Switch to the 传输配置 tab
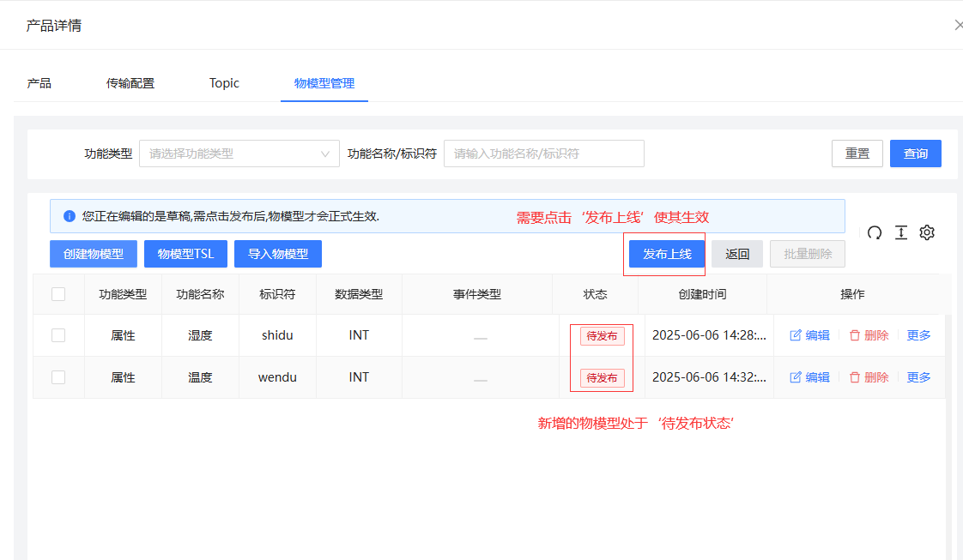This screenshot has height=560, width=963. coord(130,83)
